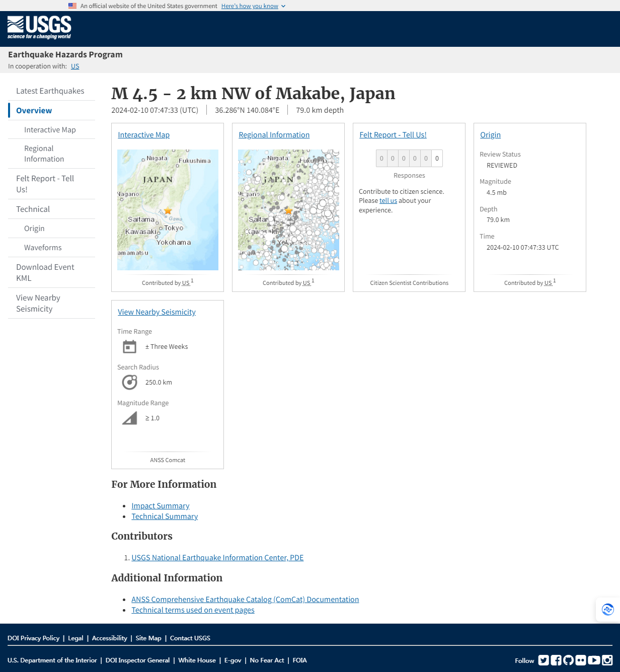Expand the Here's how you know chevron
Image resolution: width=620 pixels, height=672 pixels.
point(283,6)
